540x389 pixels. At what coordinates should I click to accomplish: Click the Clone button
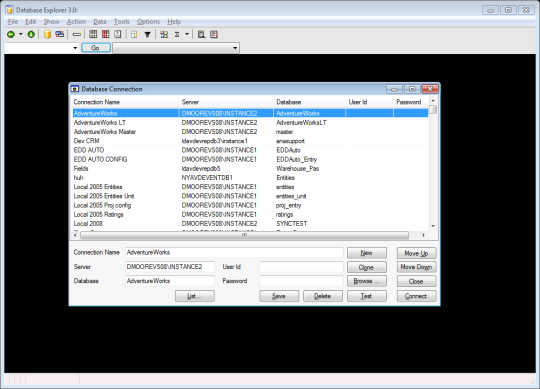point(367,267)
